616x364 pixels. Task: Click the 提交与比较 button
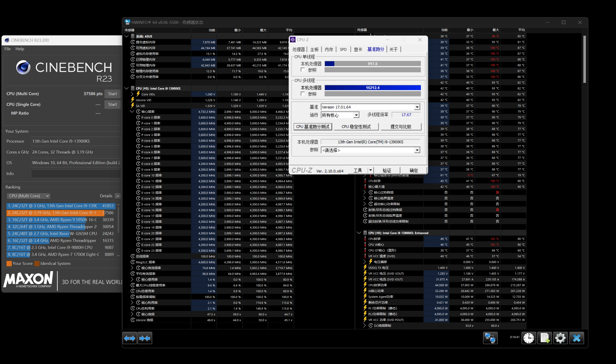tap(401, 127)
